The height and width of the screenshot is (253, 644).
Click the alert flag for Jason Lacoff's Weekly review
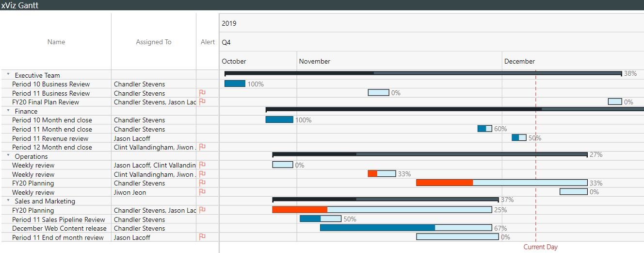[x=203, y=165]
